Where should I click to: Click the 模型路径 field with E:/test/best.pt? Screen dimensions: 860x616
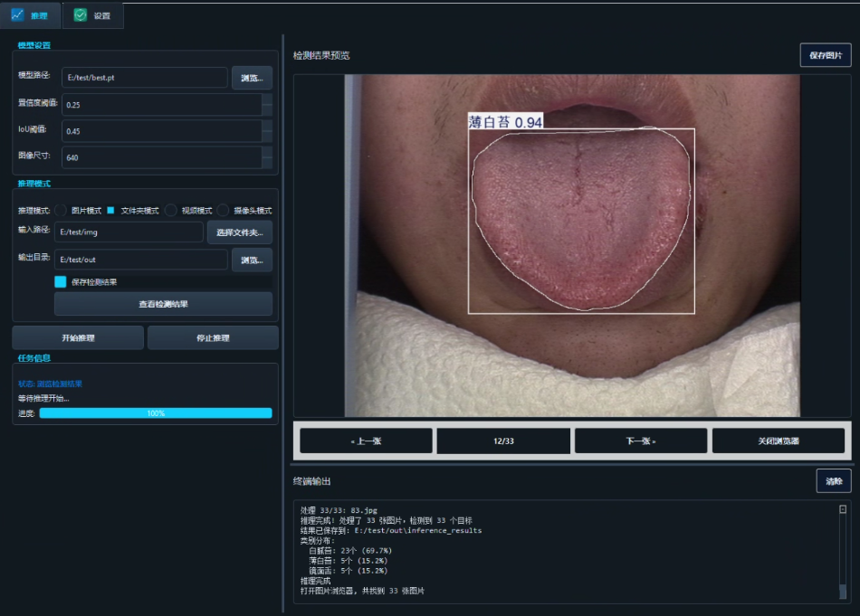(x=145, y=77)
